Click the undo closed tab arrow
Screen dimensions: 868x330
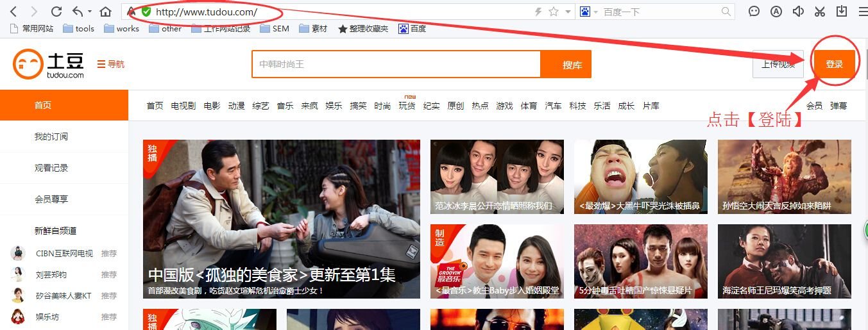(78, 12)
